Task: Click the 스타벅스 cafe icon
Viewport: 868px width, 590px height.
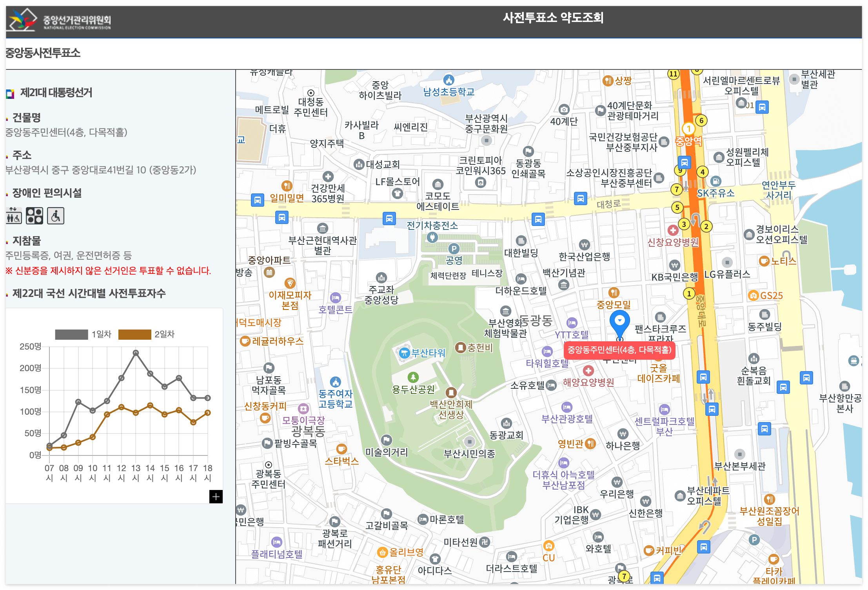Action: click(341, 449)
